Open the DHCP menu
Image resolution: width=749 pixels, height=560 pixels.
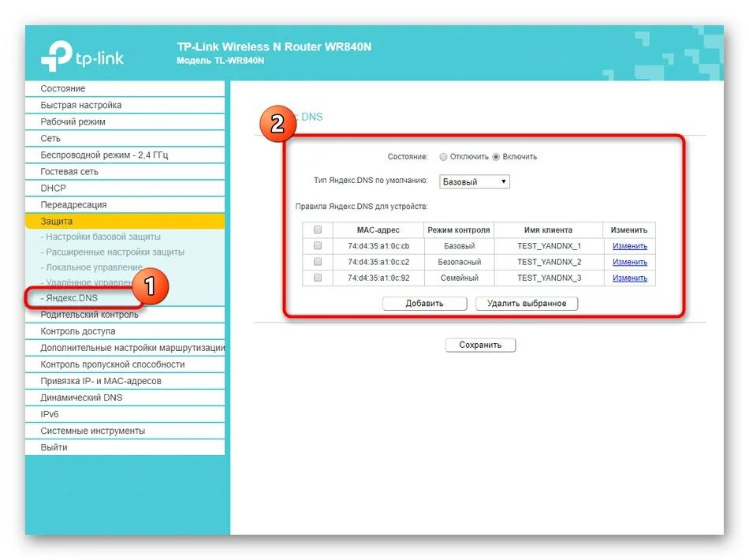pyautogui.click(x=125, y=188)
